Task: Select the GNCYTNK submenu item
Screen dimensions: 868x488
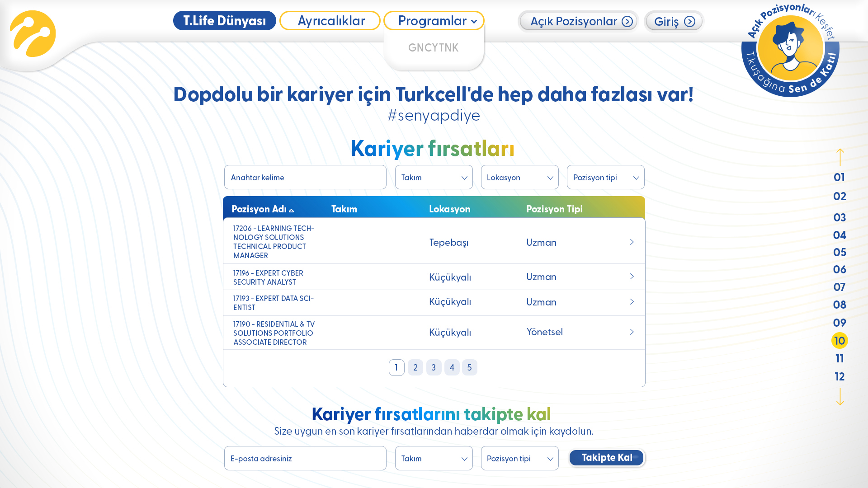Action: (434, 47)
